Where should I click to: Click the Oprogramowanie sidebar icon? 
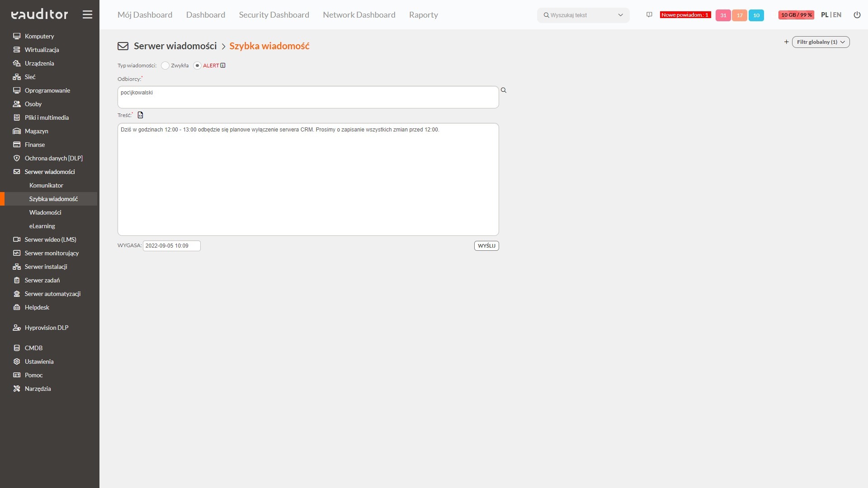coord(17,90)
